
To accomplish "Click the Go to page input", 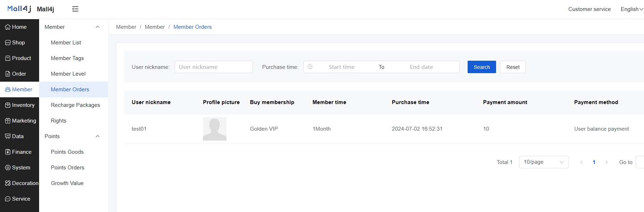I will [640, 162].
